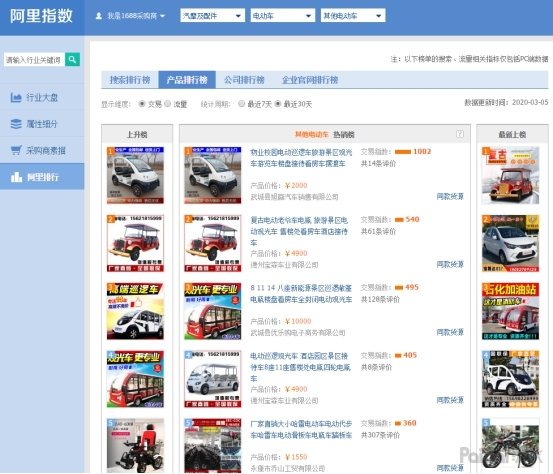Open 上升榜 rank 2 red vintage car thumbnail
The height and width of the screenshot is (474, 553).
[135, 243]
